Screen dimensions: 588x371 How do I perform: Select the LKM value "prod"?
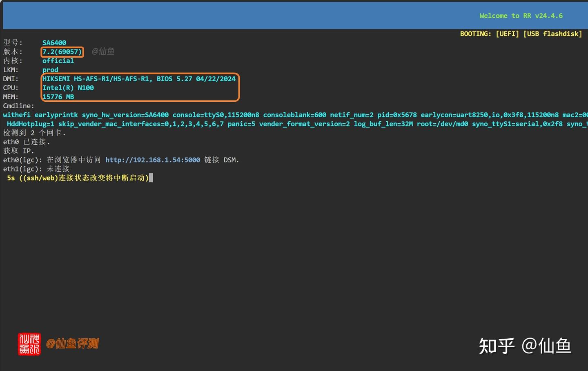click(50, 70)
